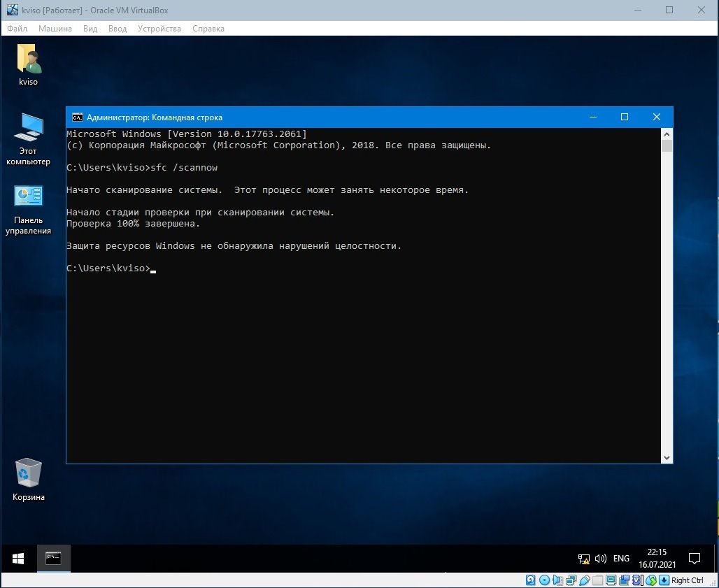Click the VirtualBox USB devices indicator
The image size is (719, 588).
point(585,580)
